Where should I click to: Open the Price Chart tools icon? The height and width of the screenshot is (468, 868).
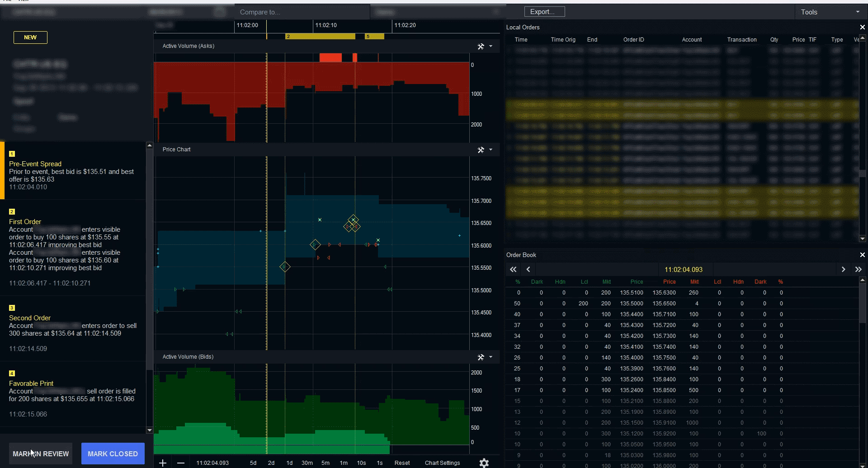pyautogui.click(x=481, y=150)
